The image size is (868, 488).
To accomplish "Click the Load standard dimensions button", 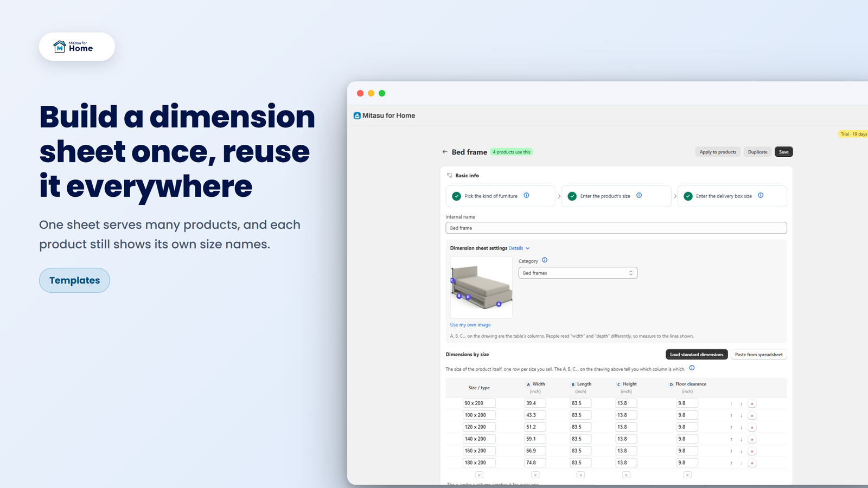I will click(697, 355).
